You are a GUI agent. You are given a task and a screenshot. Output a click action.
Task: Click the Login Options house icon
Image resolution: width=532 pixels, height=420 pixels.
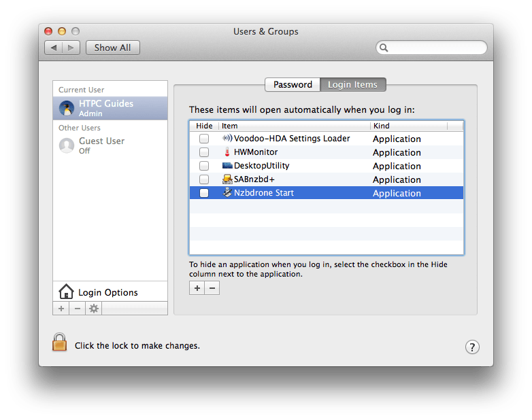click(66, 292)
